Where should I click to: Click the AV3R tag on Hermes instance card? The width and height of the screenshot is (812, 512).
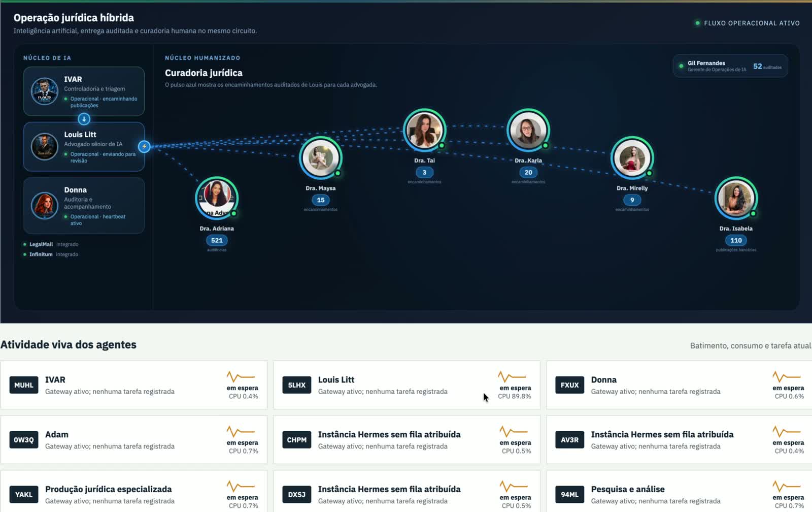point(569,440)
